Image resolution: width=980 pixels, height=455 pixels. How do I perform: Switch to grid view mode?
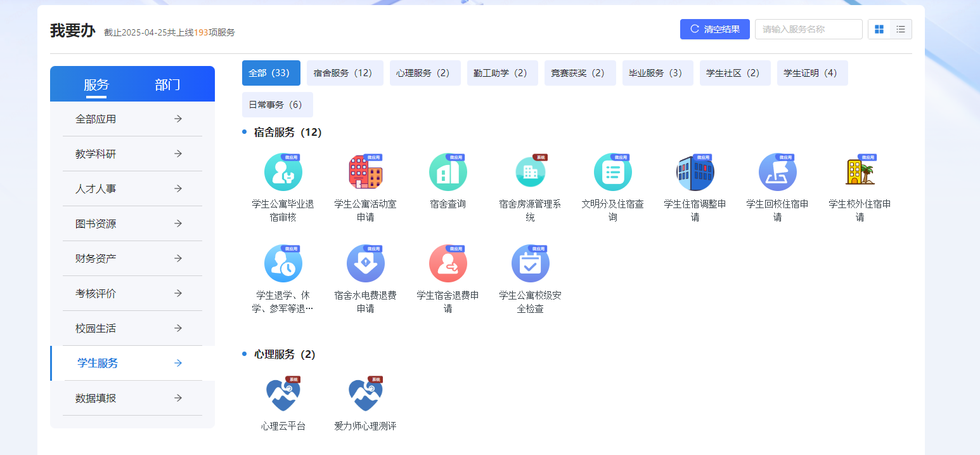879,29
